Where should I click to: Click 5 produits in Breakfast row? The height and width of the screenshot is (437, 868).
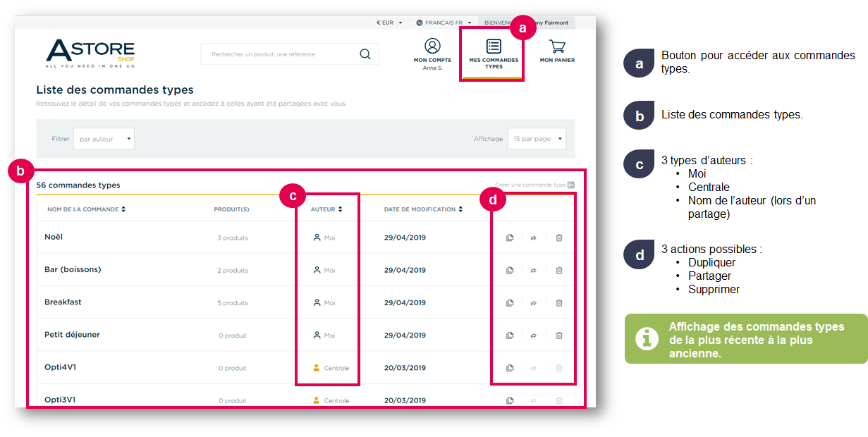tap(233, 303)
